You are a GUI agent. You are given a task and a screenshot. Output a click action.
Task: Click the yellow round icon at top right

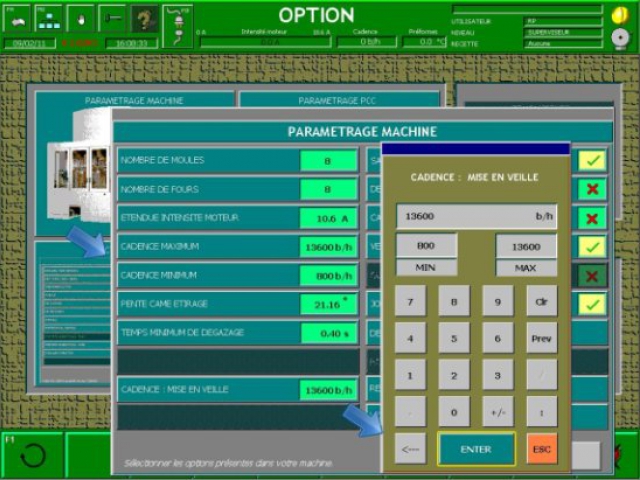coord(620,14)
